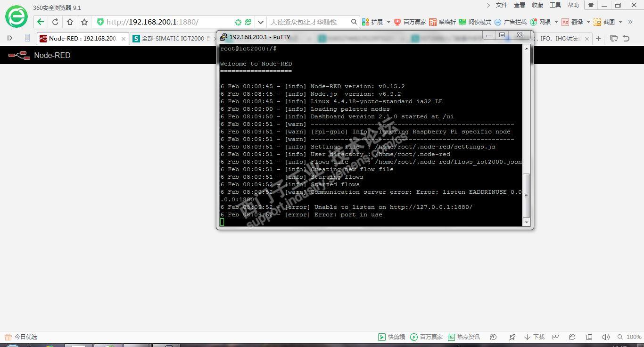Bookmark this page with the star icon
644x347 pixels.
(x=84, y=22)
